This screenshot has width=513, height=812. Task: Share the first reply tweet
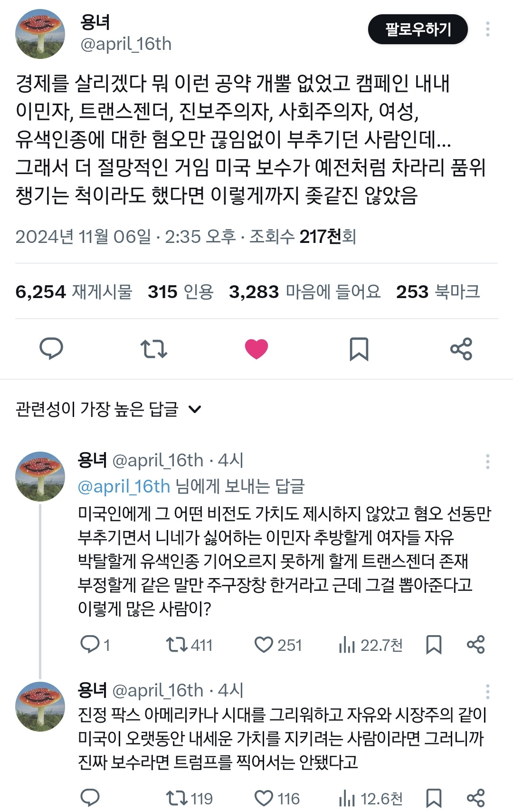pos(475,645)
